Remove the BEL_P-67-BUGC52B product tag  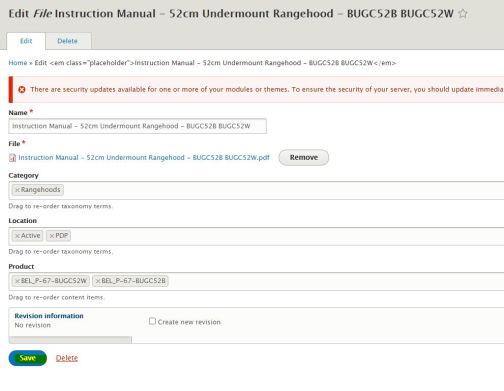(98, 281)
